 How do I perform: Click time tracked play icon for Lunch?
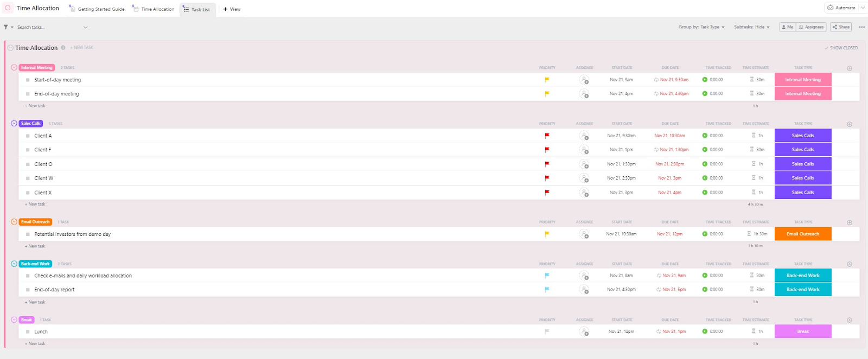(x=705, y=331)
